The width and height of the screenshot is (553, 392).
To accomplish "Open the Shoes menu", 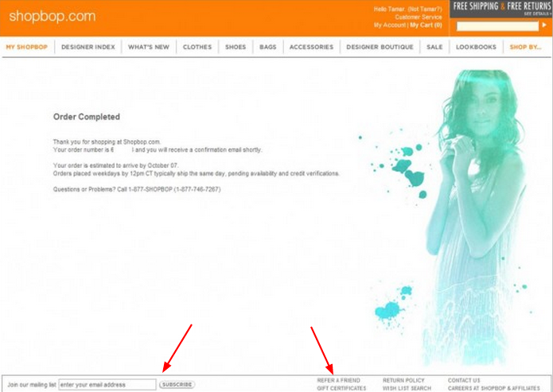I will point(236,47).
